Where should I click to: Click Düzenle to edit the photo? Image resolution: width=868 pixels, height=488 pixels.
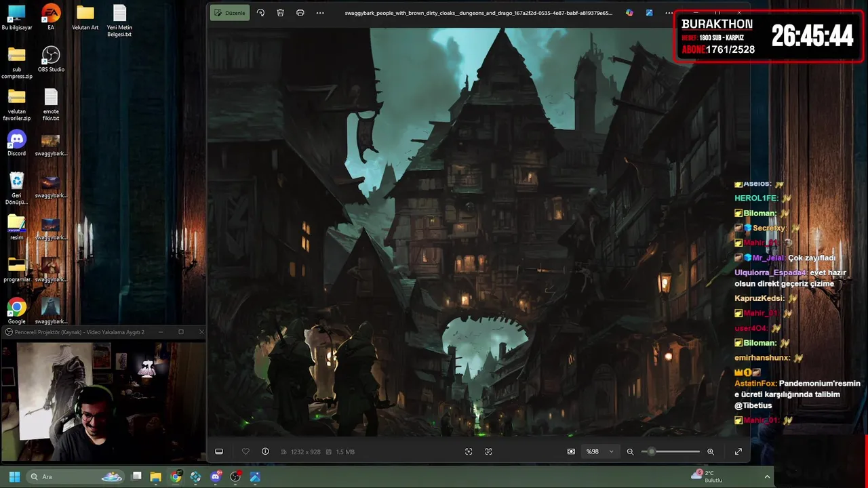(x=230, y=13)
